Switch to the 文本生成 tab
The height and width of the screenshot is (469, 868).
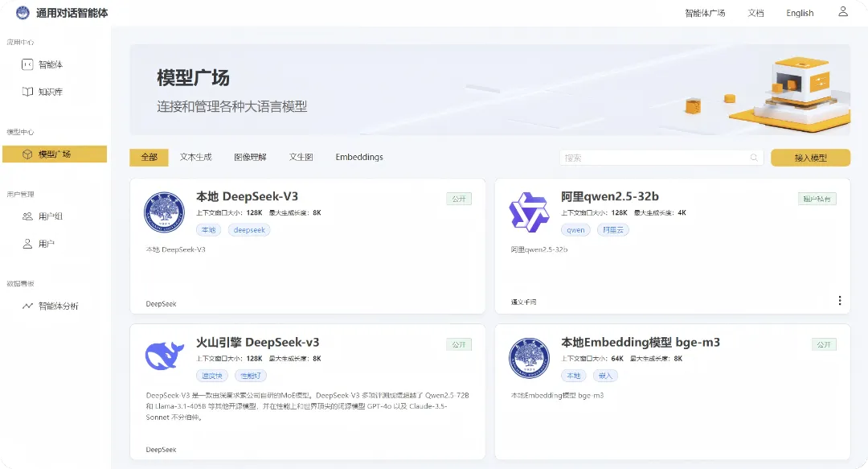click(x=196, y=158)
